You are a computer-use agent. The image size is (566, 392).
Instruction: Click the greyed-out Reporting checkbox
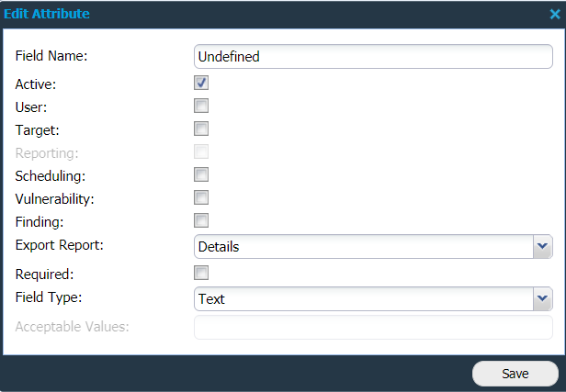point(201,151)
